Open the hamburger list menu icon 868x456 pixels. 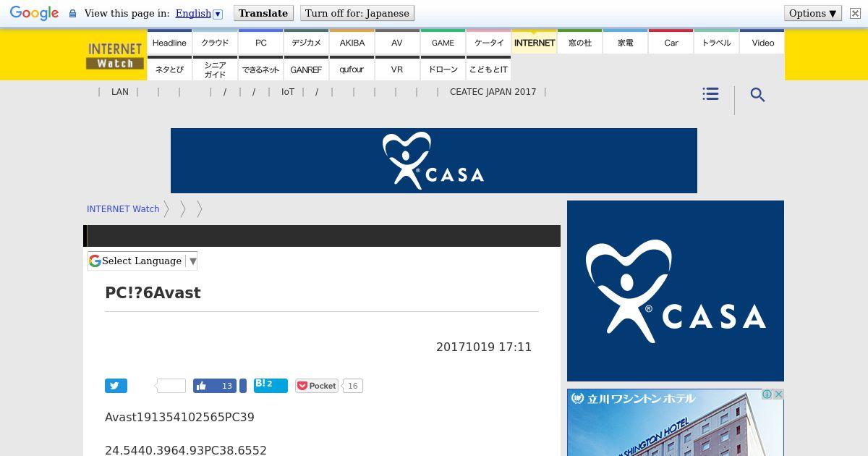pyautogui.click(x=710, y=94)
